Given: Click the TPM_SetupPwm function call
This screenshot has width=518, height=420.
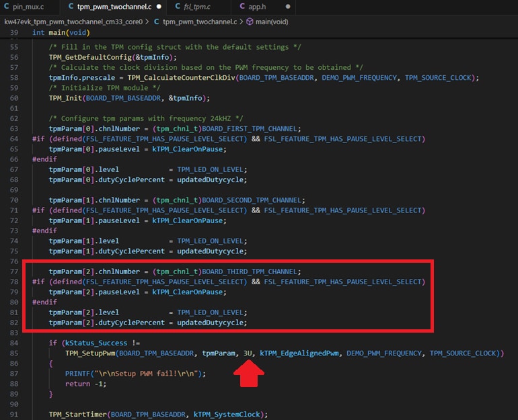Looking at the screenshot, I should tap(91, 353).
